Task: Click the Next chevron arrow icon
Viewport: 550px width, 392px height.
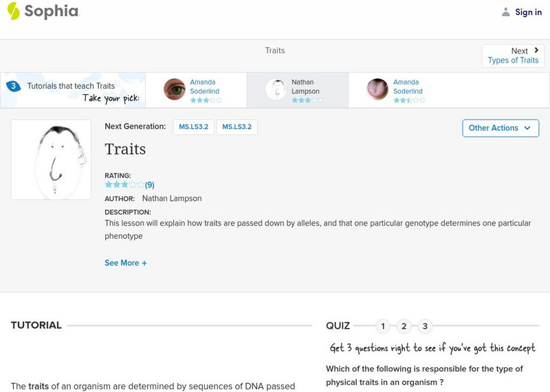Action: (x=536, y=50)
